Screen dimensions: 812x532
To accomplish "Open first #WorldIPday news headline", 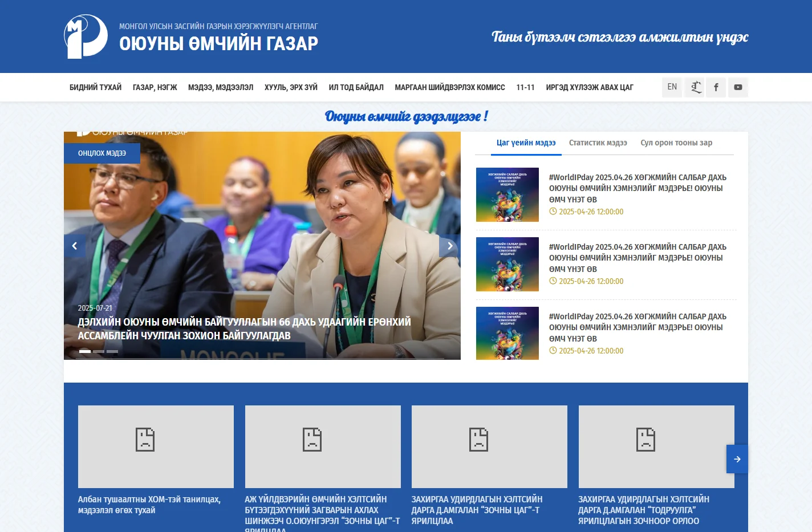I will [x=638, y=189].
